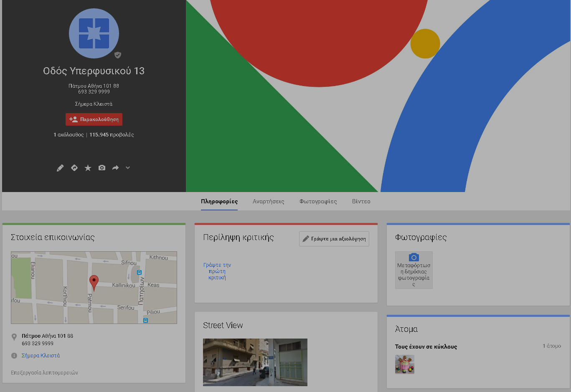Screen dimensions: 571x392
Task: Click the Σήμερα Κλειστά link in contact card
Action: (x=41, y=356)
